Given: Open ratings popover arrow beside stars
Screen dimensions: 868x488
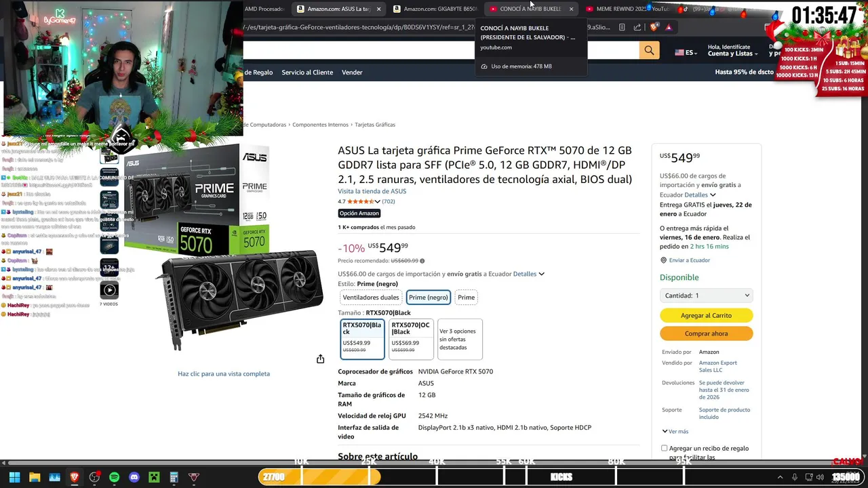Looking at the screenshot, I should 378,201.
